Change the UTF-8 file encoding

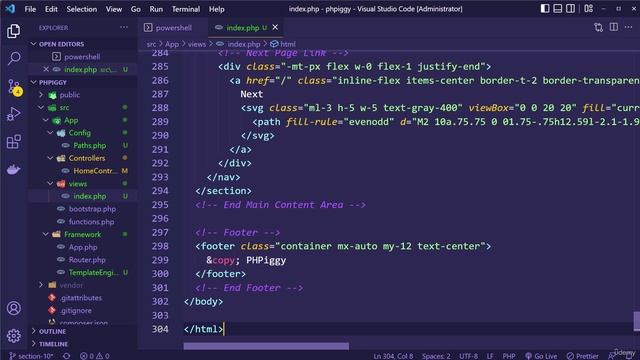click(469, 356)
